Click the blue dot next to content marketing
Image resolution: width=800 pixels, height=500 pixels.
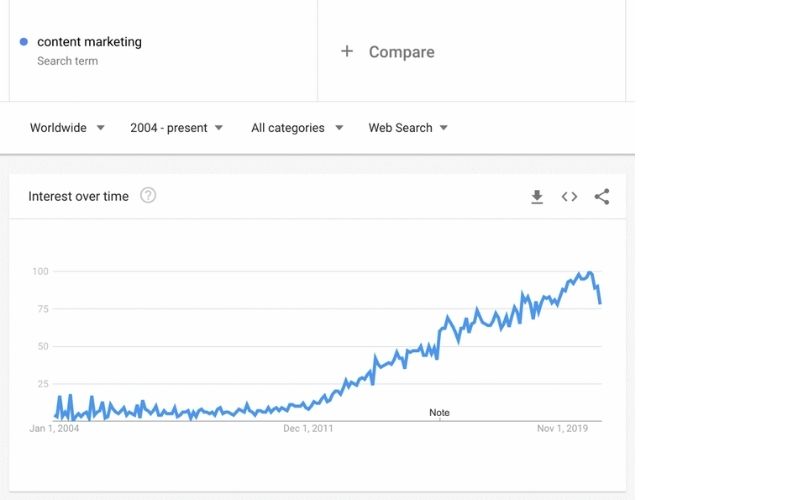(x=23, y=42)
